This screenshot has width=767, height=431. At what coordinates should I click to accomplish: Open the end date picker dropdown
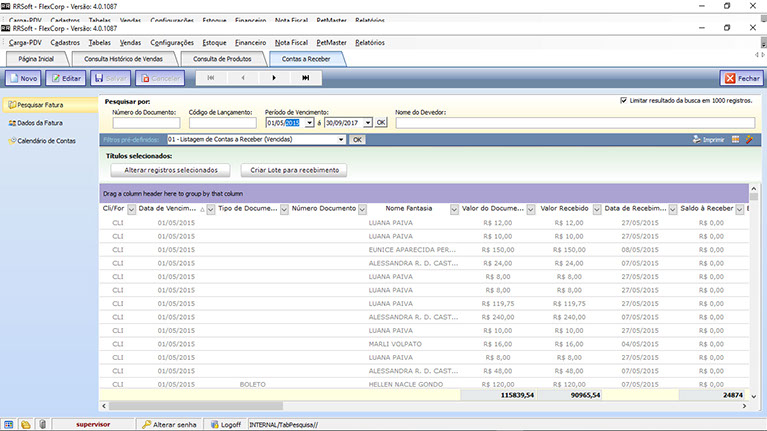(x=368, y=122)
